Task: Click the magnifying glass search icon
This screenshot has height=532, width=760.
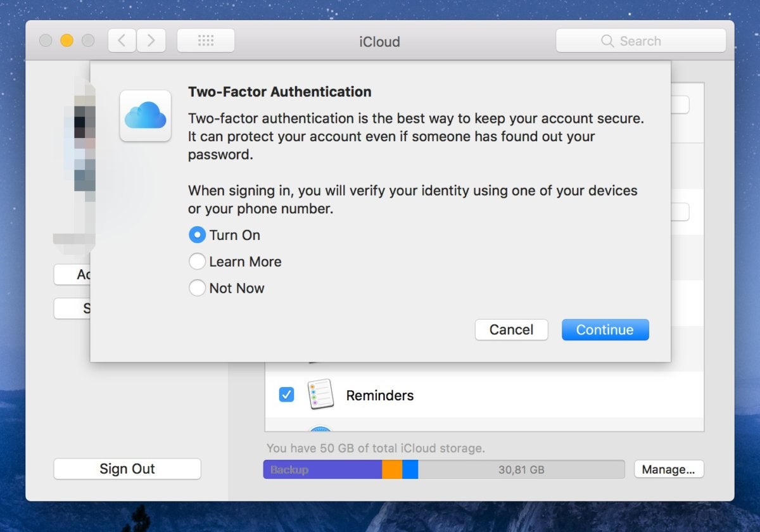Action: [607, 41]
